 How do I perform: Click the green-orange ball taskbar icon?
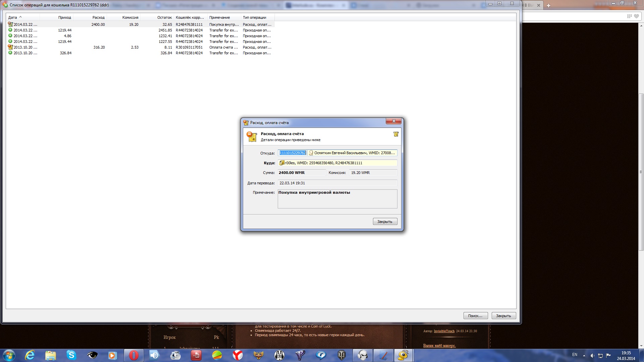pos(217,355)
